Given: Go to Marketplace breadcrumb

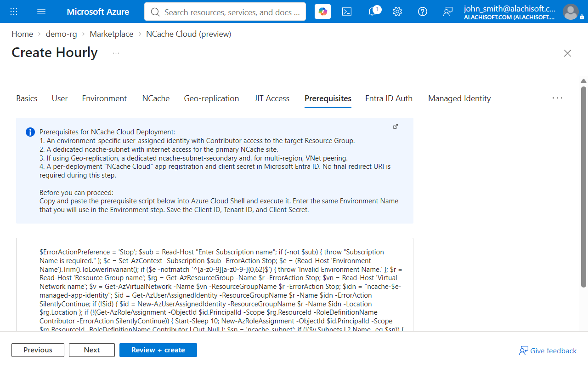Looking at the screenshot, I should click(112, 34).
